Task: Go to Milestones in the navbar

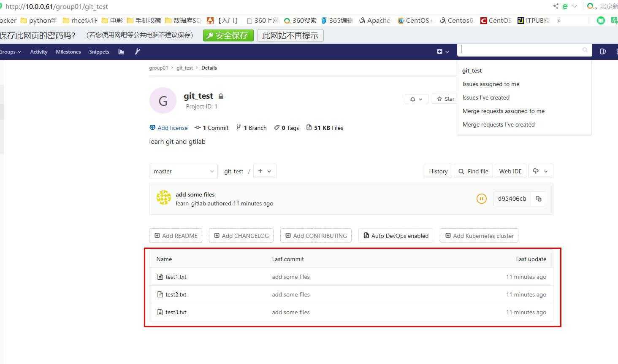Action: pyautogui.click(x=68, y=51)
